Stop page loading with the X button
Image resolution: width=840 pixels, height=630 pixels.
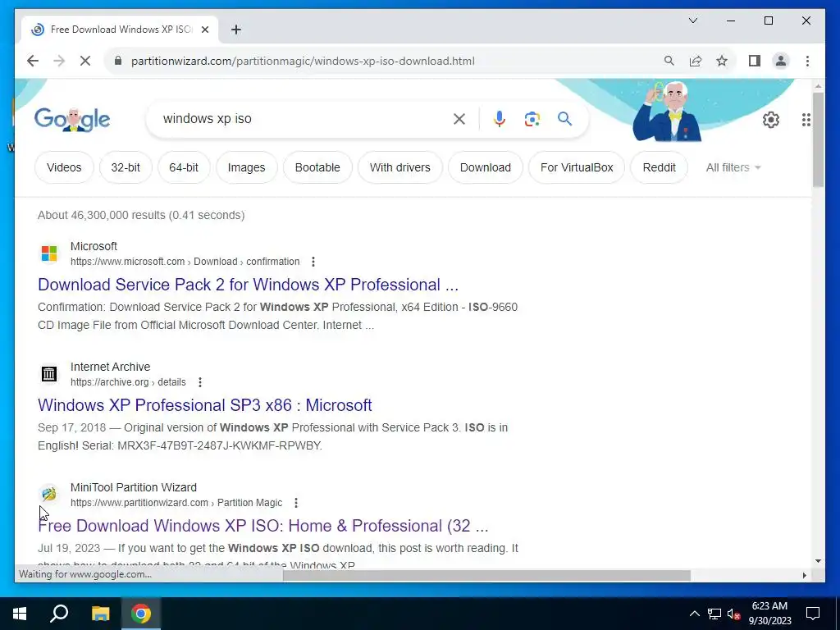[x=85, y=61]
